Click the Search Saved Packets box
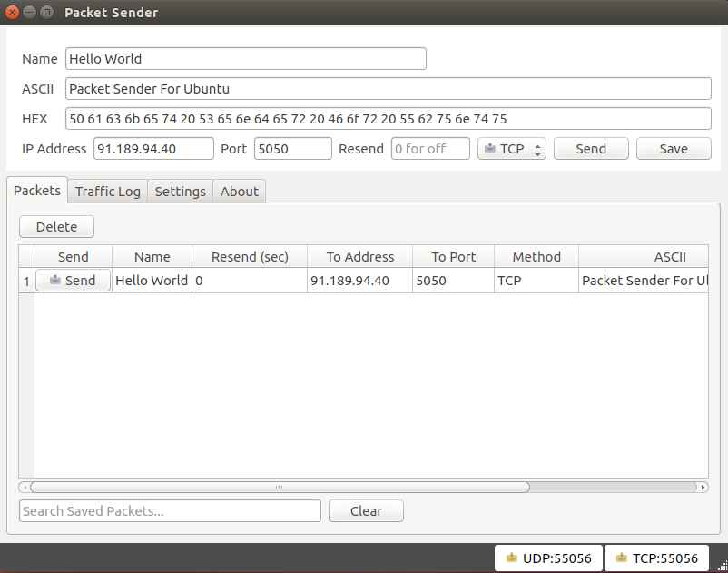The width and height of the screenshot is (728, 573). coord(170,510)
